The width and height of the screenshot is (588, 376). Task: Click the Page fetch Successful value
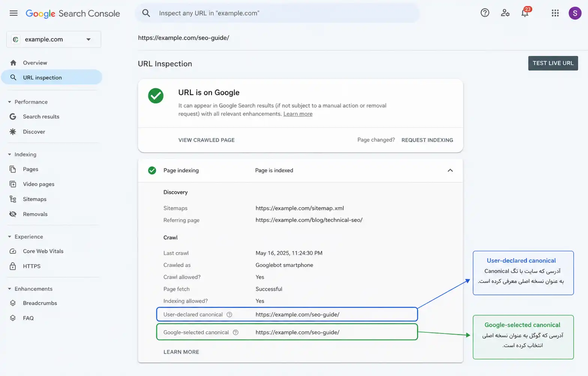[x=269, y=289]
